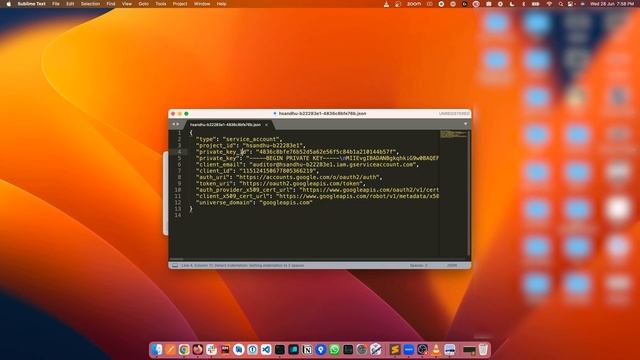Click the orange pencil app in the Dock
This screenshot has width=640, height=360.
170,349
